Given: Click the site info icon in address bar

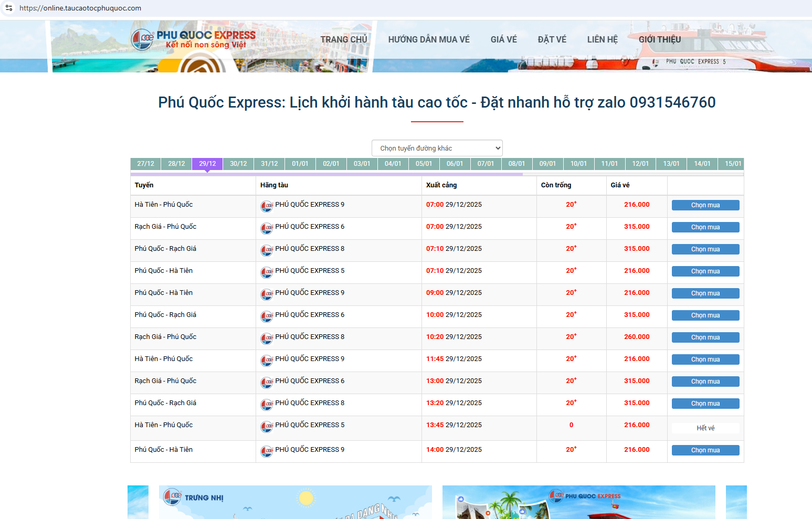Looking at the screenshot, I should (x=9, y=8).
